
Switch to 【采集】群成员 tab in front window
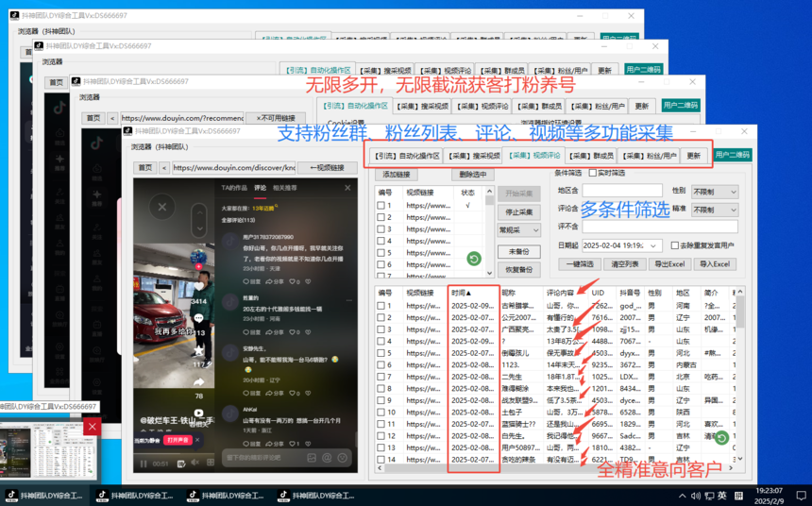591,156
